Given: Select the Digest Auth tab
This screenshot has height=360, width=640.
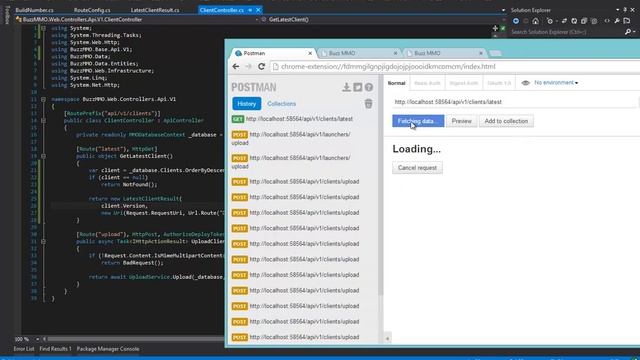Looking at the screenshot, I should click(x=463, y=83).
